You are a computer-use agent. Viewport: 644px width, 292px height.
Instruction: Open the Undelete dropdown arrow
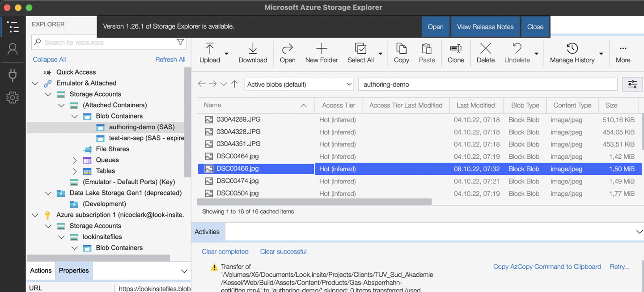point(536,54)
